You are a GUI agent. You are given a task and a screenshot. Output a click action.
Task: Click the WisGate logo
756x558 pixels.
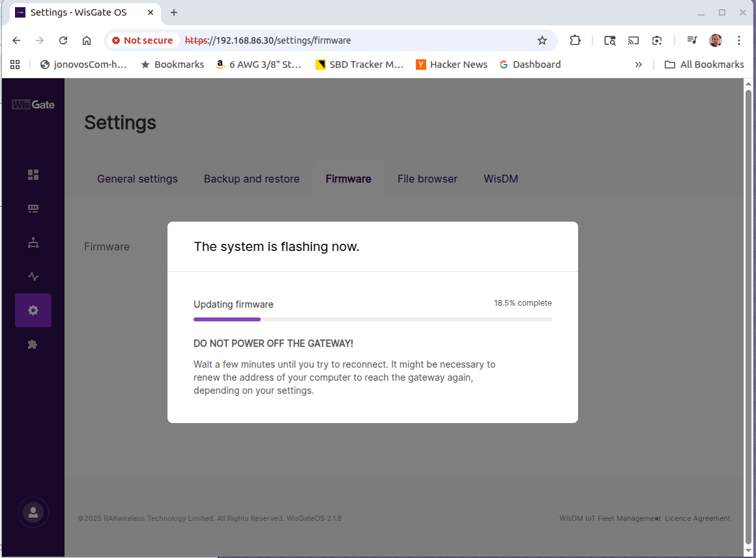pos(33,104)
